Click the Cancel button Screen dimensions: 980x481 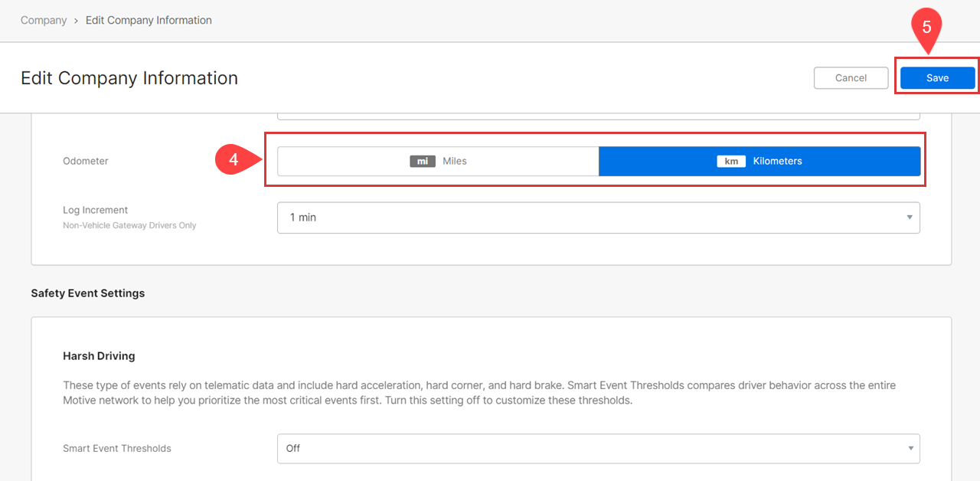pos(851,78)
